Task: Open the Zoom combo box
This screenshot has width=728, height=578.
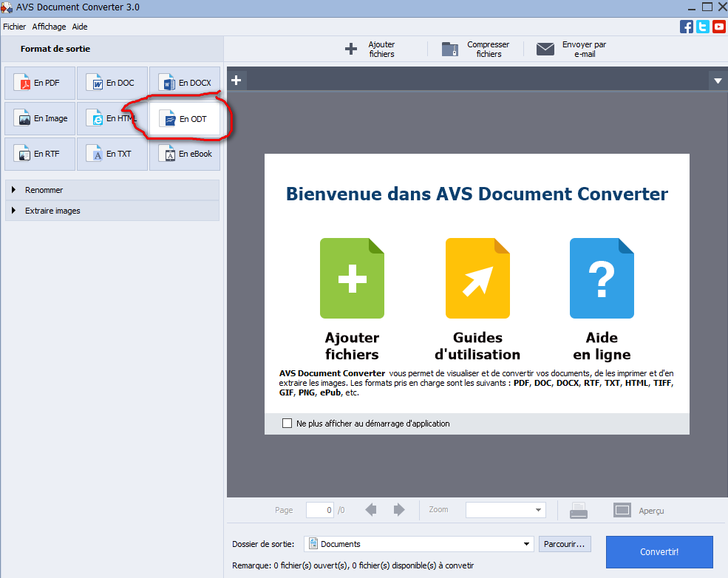Action: click(x=506, y=510)
